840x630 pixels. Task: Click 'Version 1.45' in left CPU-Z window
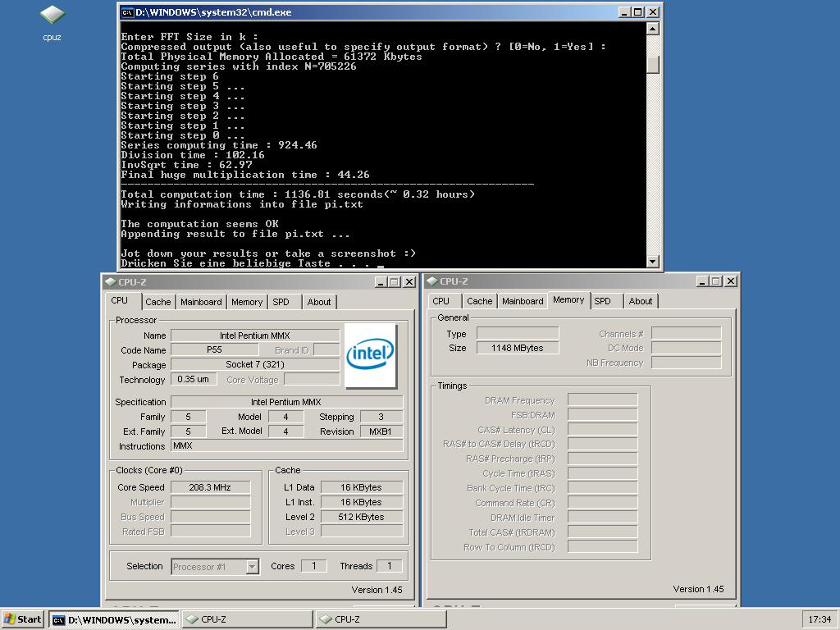point(377,589)
